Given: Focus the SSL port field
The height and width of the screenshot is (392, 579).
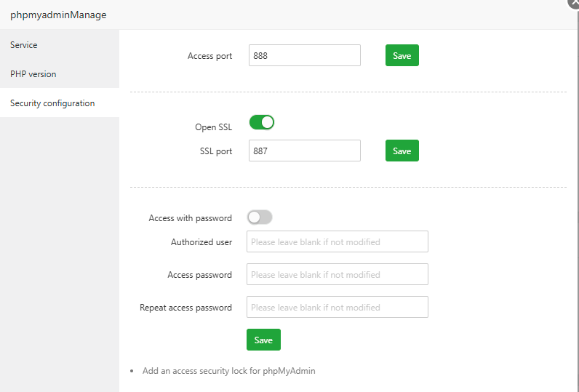Looking at the screenshot, I should (304, 151).
